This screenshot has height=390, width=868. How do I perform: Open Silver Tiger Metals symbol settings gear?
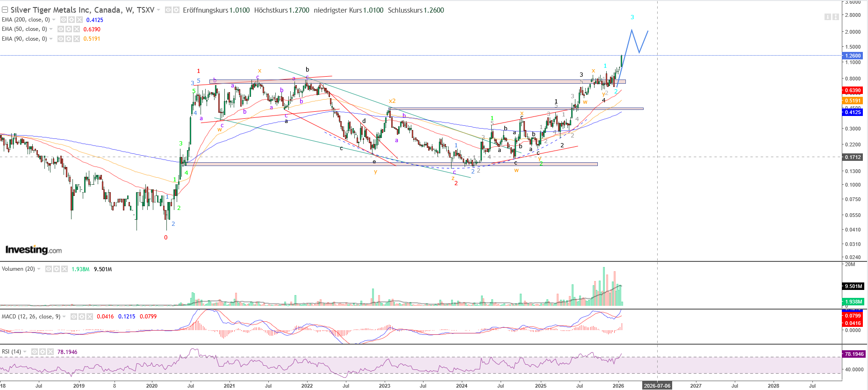pos(176,10)
